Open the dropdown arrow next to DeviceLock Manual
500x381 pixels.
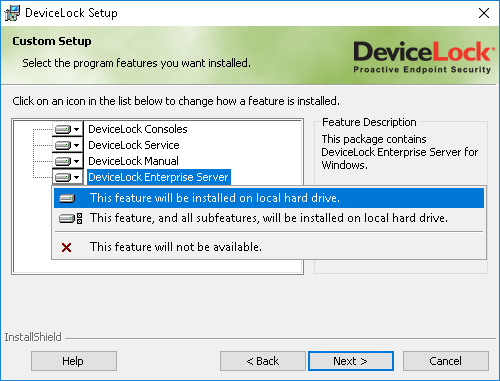[77, 161]
